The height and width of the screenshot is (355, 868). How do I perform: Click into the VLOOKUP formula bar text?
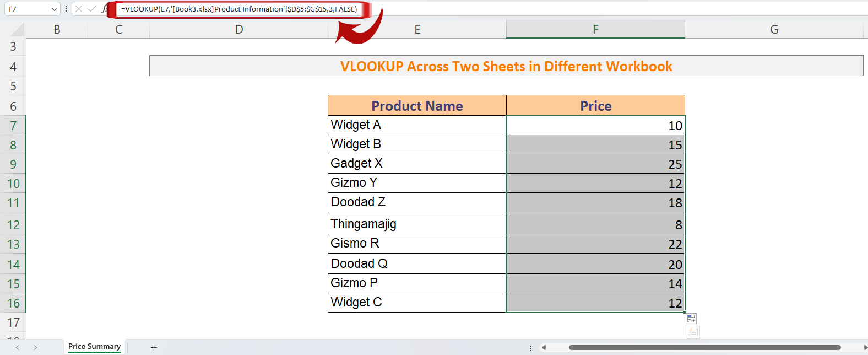click(x=239, y=9)
